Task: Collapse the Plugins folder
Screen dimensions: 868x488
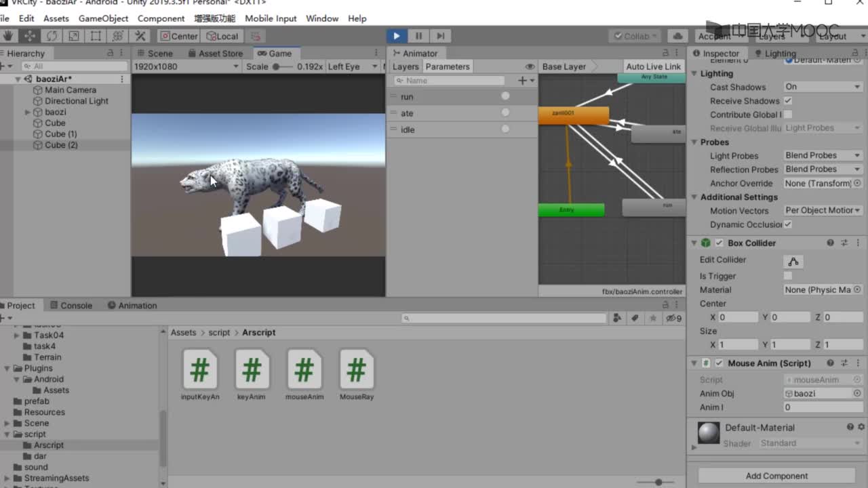Action: tap(7, 368)
